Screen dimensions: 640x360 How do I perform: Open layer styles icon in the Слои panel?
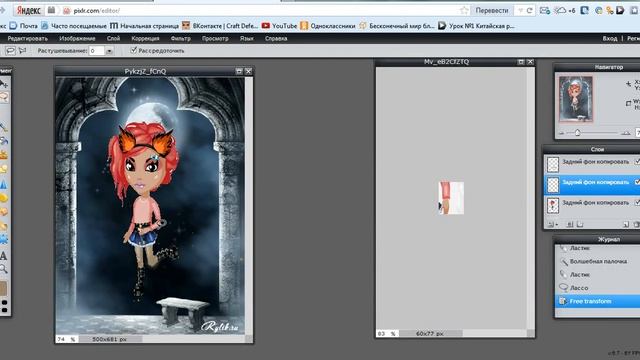[580, 224]
